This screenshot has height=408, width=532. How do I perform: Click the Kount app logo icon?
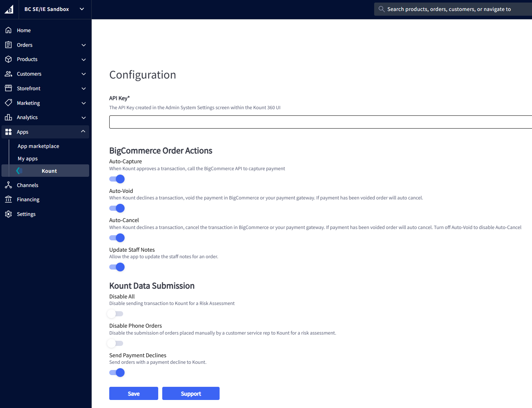point(19,171)
